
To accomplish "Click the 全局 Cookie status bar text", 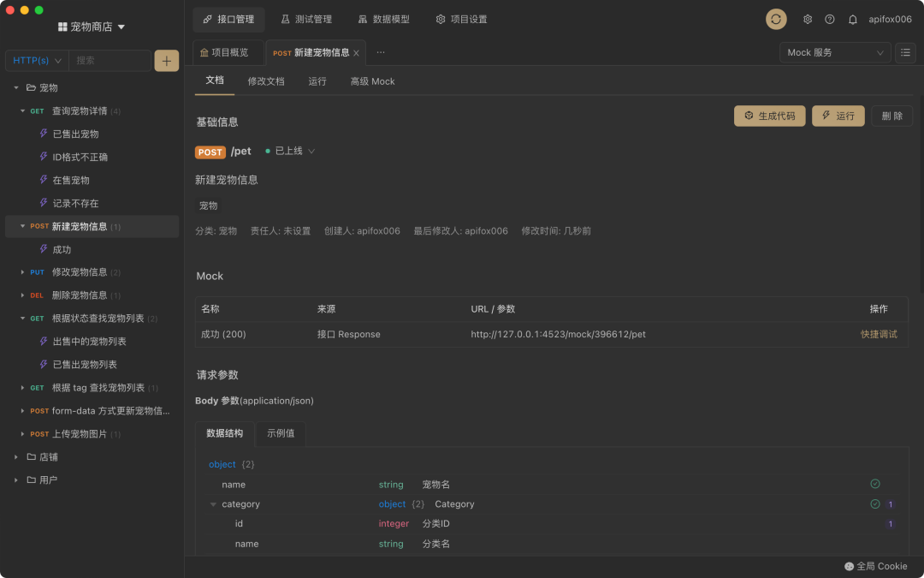I will coord(881,566).
